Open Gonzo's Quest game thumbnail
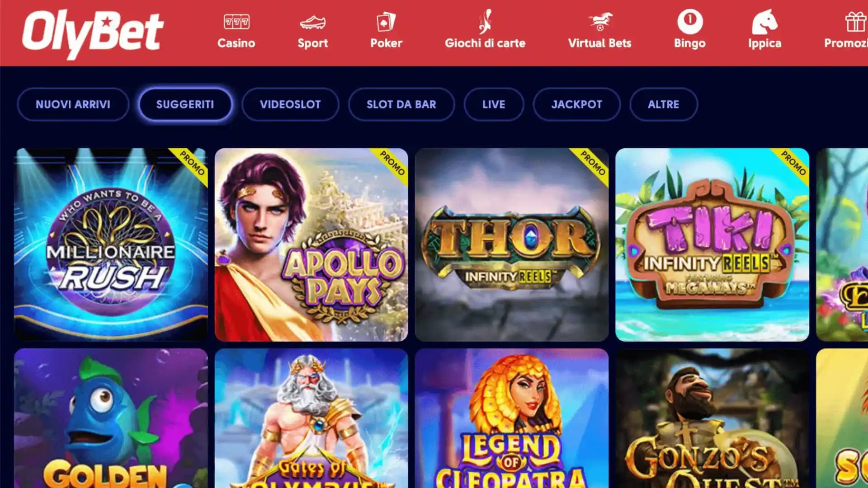Viewport: 868px width, 488px height. [x=712, y=418]
